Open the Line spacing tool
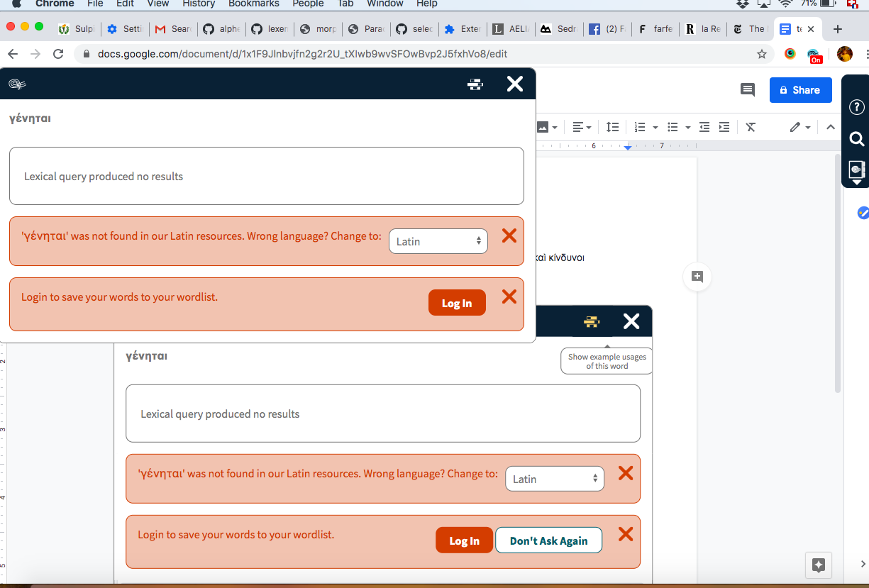This screenshot has width=869, height=588. pyautogui.click(x=612, y=127)
